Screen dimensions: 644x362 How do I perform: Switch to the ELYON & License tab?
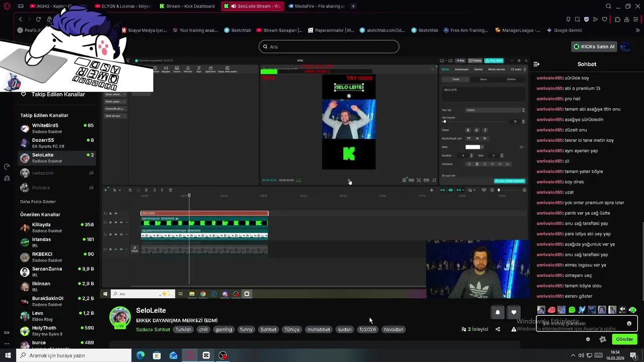pyautogui.click(x=122, y=6)
